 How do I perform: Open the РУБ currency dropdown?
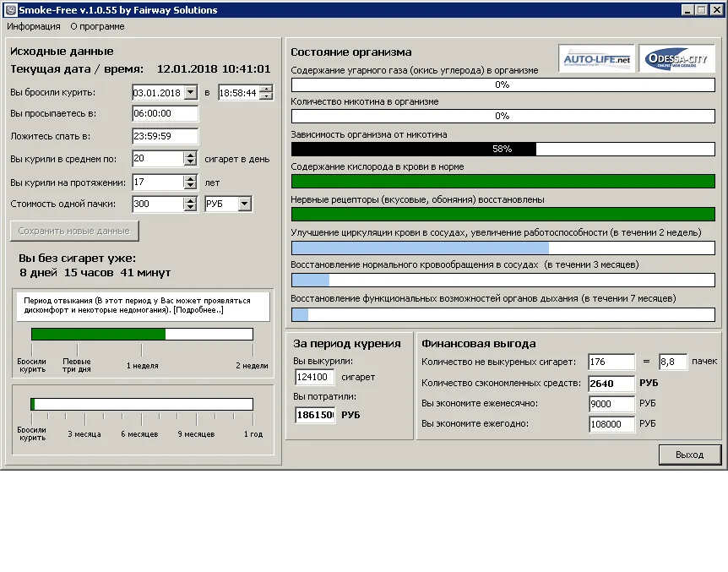click(x=244, y=204)
